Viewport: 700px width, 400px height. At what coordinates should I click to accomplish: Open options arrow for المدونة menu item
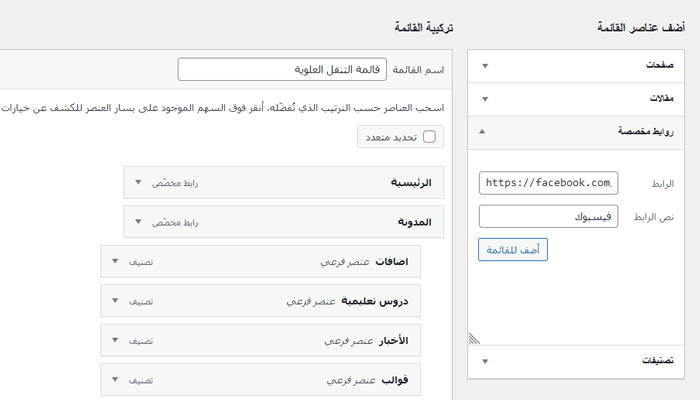[138, 221]
